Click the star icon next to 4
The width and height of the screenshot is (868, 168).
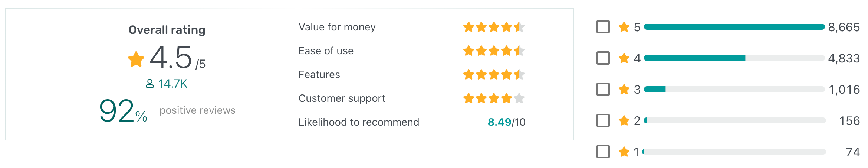tap(624, 58)
